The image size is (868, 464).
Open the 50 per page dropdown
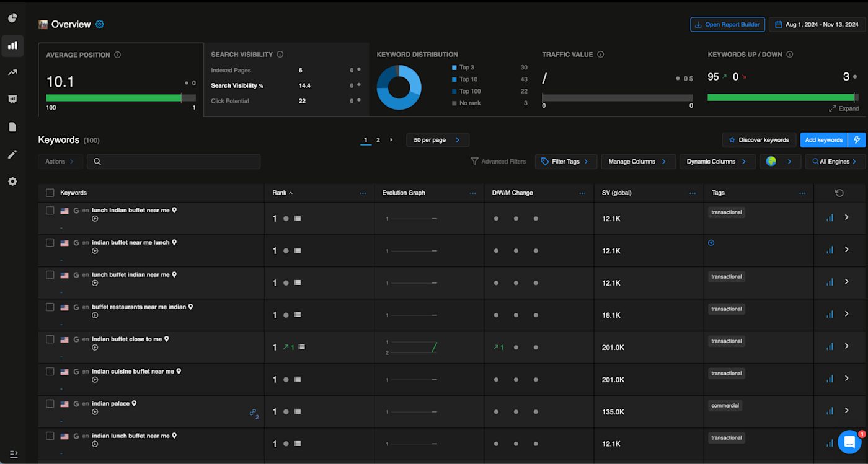click(437, 140)
